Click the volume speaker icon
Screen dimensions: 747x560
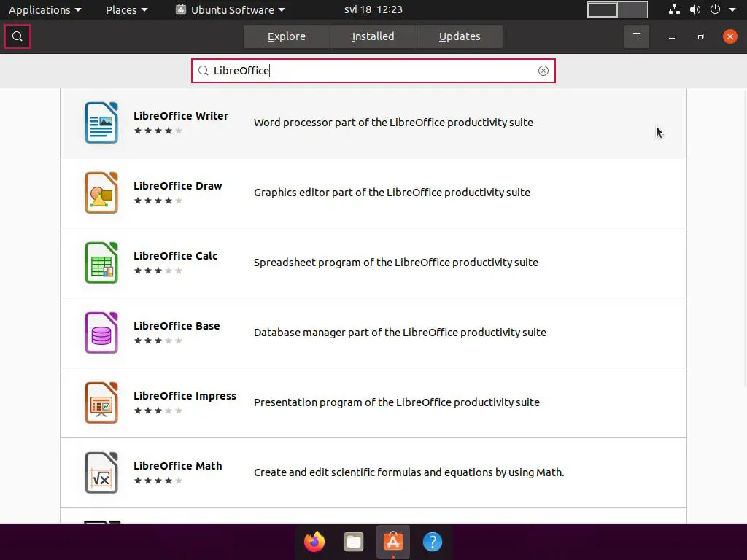pos(695,9)
